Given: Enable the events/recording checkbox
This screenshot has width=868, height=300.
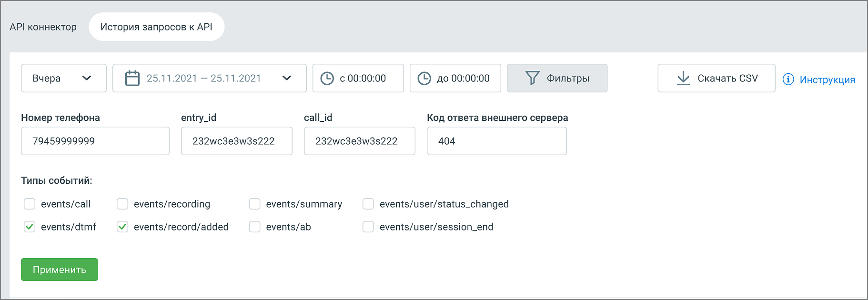Looking at the screenshot, I should pos(122,204).
